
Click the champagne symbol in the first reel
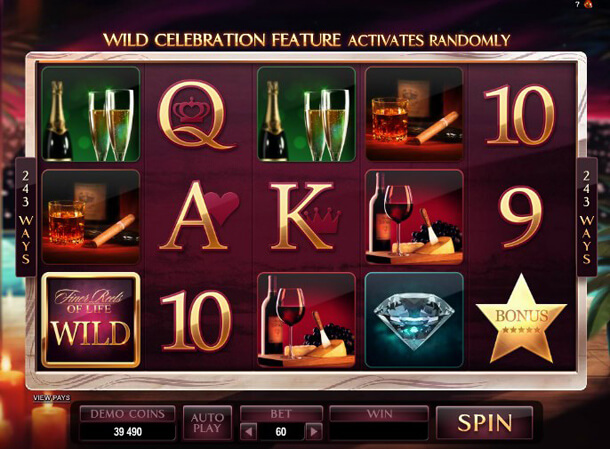(91, 114)
